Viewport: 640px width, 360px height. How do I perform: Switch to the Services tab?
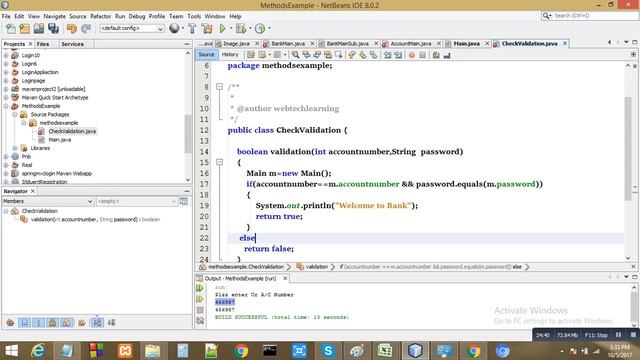pyautogui.click(x=72, y=44)
